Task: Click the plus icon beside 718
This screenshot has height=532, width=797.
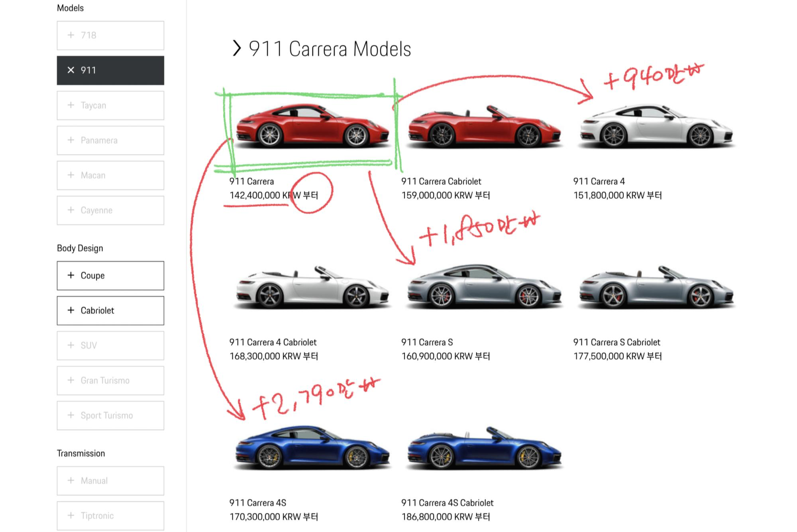Action: [71, 35]
